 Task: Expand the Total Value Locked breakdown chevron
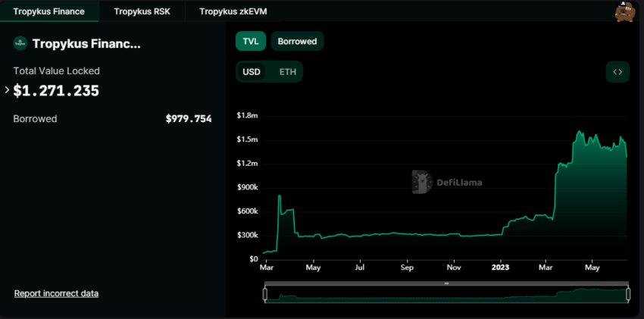7,90
